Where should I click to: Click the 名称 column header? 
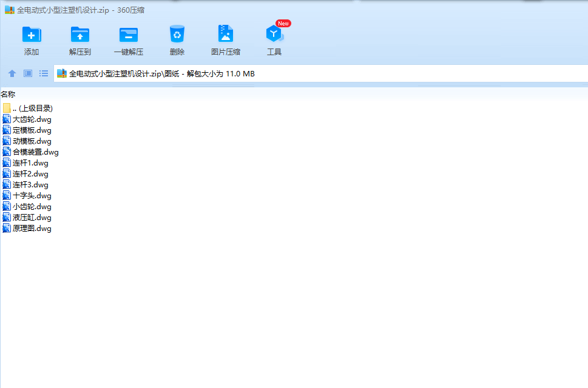coord(8,95)
